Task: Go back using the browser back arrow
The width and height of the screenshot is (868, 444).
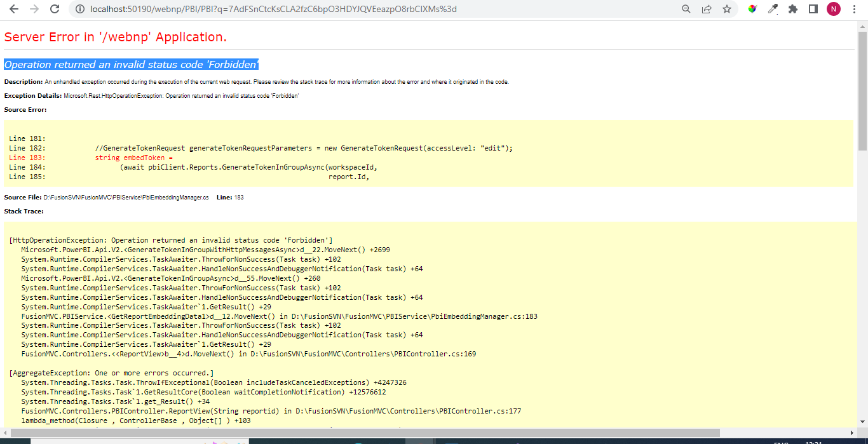Action: pyautogui.click(x=14, y=9)
